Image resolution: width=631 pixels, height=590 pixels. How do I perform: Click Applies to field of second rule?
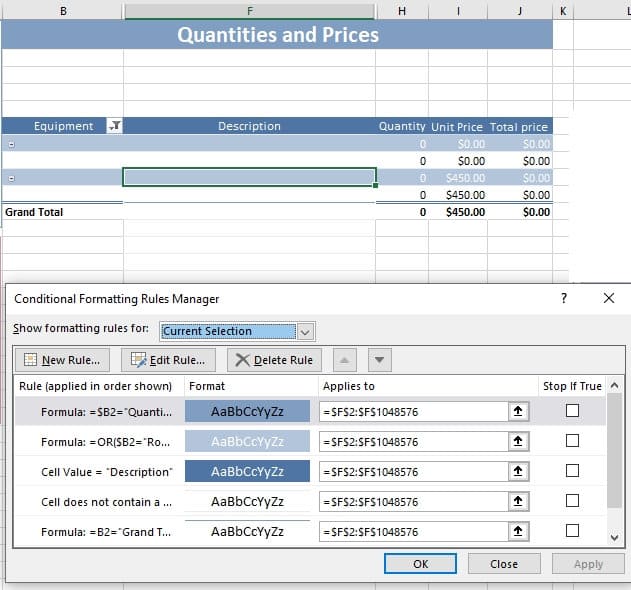point(413,441)
